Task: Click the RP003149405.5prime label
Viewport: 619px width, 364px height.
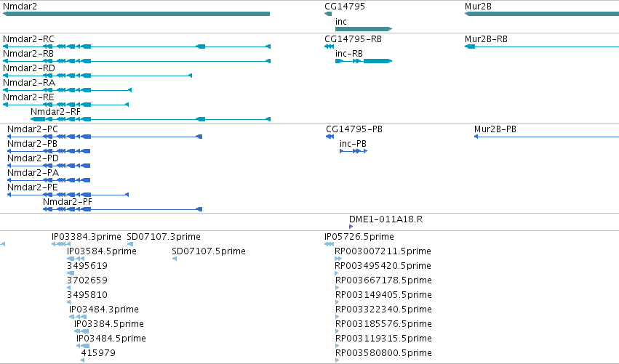Action: (x=383, y=296)
